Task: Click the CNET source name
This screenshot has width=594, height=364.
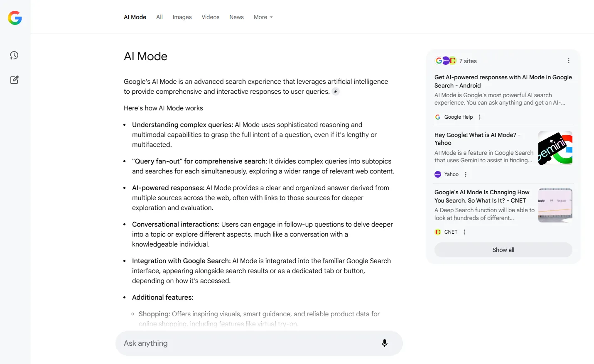Action: pos(451,232)
